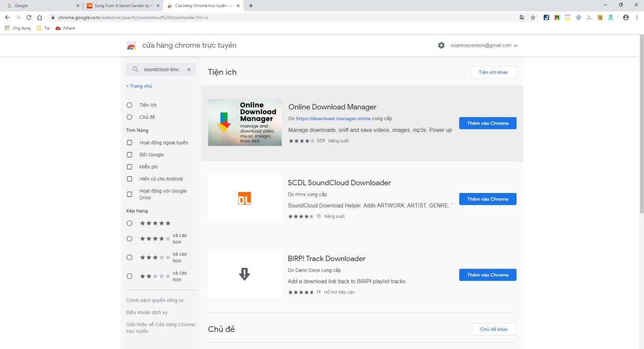The width and height of the screenshot is (644, 349).
Task: Open the Fshare bookmark
Action: pos(65,28)
